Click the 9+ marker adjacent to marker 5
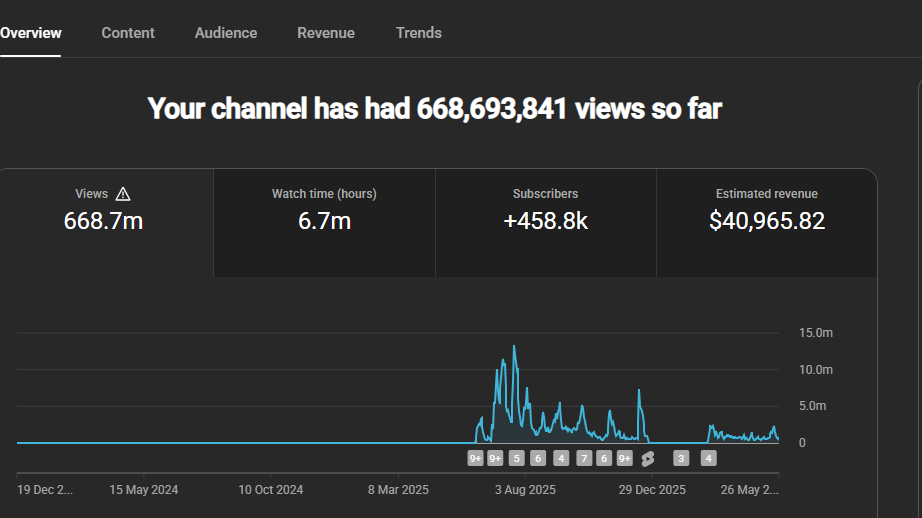This screenshot has width=922, height=518. coord(495,459)
